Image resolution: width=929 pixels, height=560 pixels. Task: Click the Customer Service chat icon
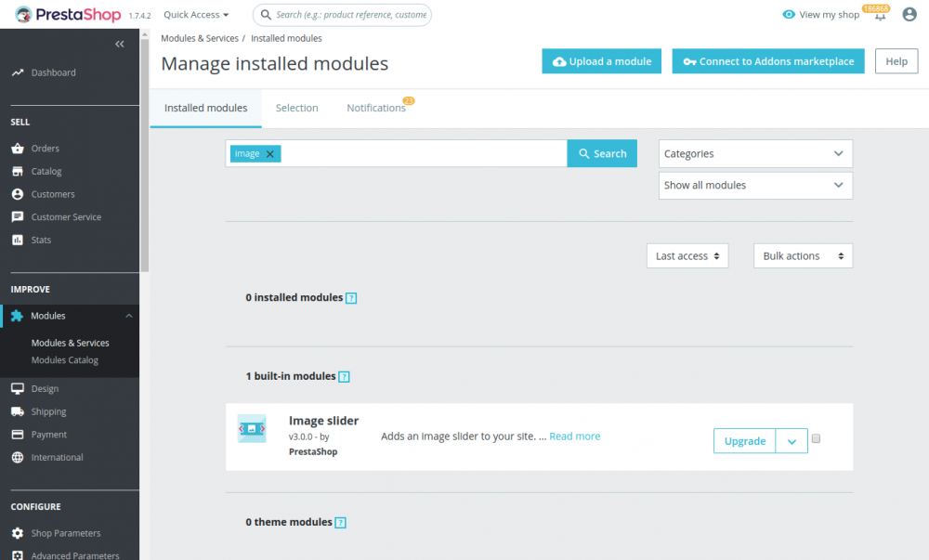(x=20, y=216)
